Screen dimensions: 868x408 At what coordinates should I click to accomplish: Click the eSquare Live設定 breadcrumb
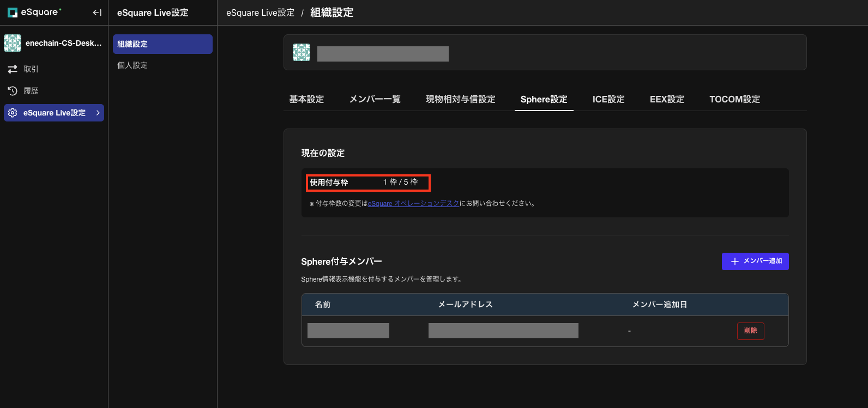[x=261, y=13]
